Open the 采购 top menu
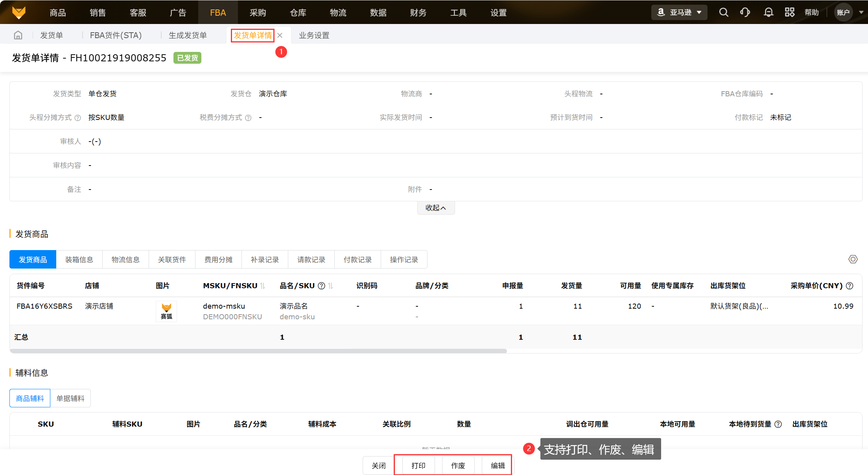 258,13
